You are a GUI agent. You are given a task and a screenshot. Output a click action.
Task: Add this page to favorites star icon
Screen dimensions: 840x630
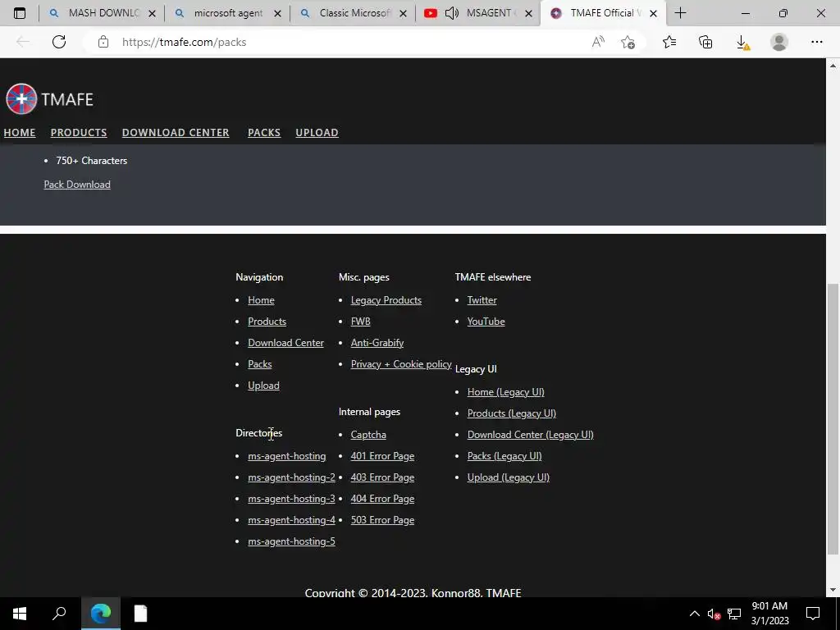pyautogui.click(x=628, y=42)
